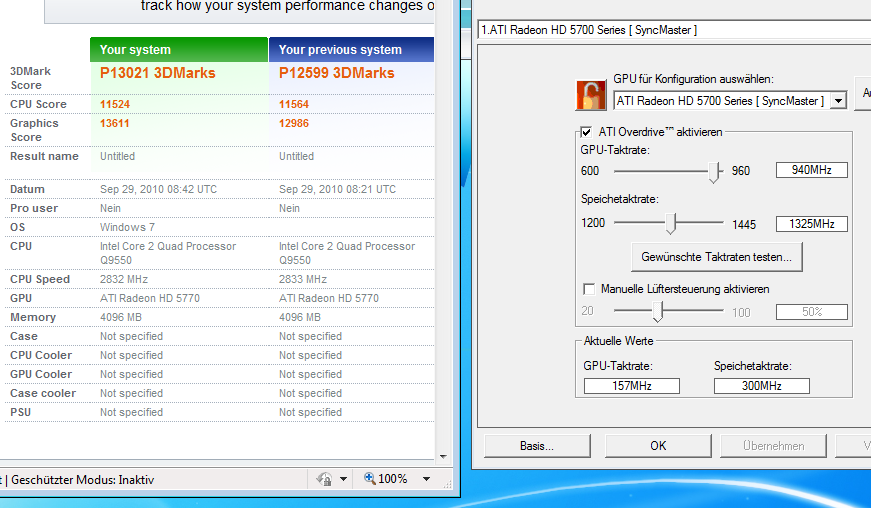Image resolution: width=871 pixels, height=508 pixels.
Task: Click the Windows 7 OS value
Action: [x=127, y=227]
